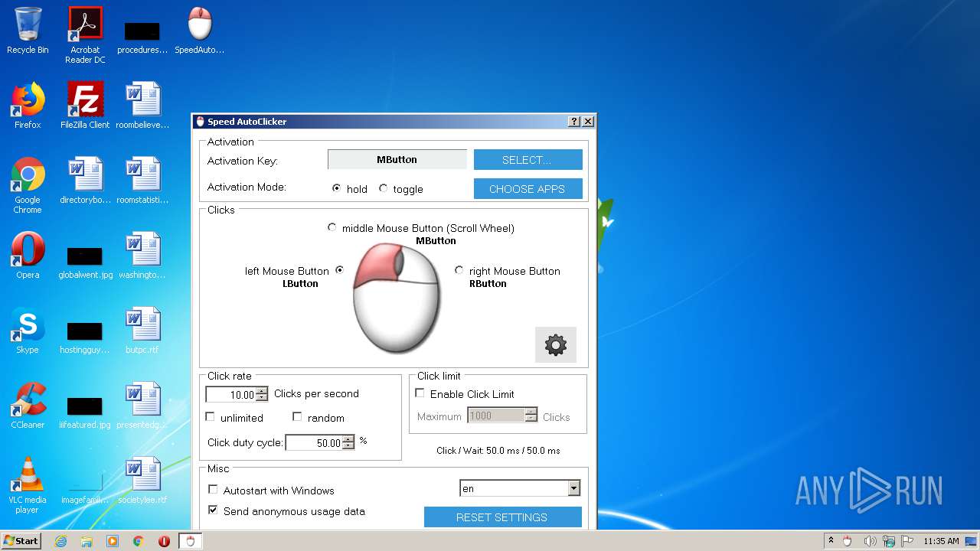The image size is (980, 551).
Task: Click the network tray icon
Action: (889, 541)
